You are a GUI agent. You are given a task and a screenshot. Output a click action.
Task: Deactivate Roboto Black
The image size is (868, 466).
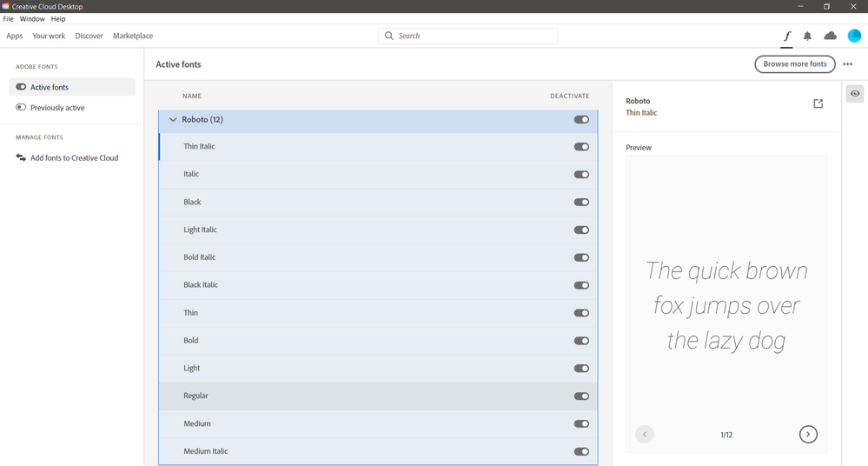[581, 203]
